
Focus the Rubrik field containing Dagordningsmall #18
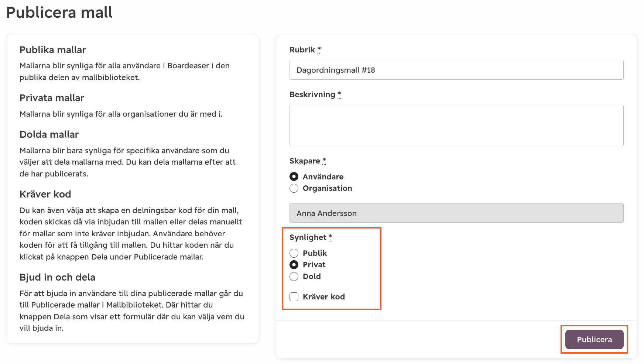click(x=456, y=70)
